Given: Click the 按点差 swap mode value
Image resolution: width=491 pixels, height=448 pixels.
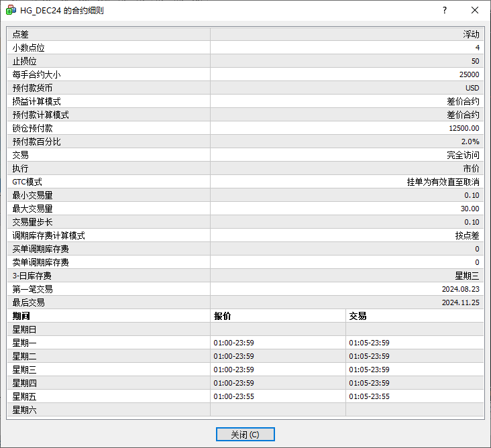Looking at the screenshot, I should (467, 236).
